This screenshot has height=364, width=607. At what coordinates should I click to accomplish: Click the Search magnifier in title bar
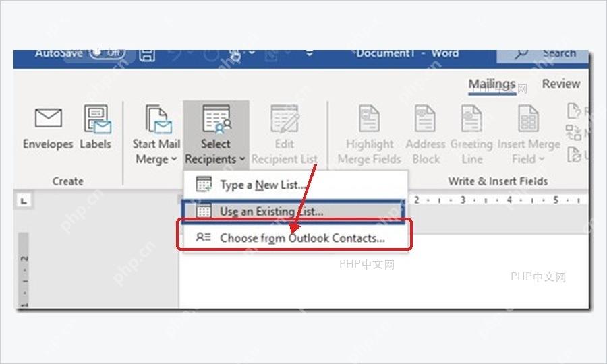point(521,54)
